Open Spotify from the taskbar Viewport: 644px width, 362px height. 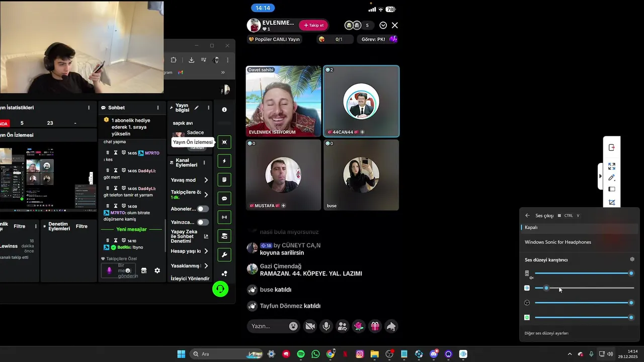pyautogui.click(x=301, y=354)
